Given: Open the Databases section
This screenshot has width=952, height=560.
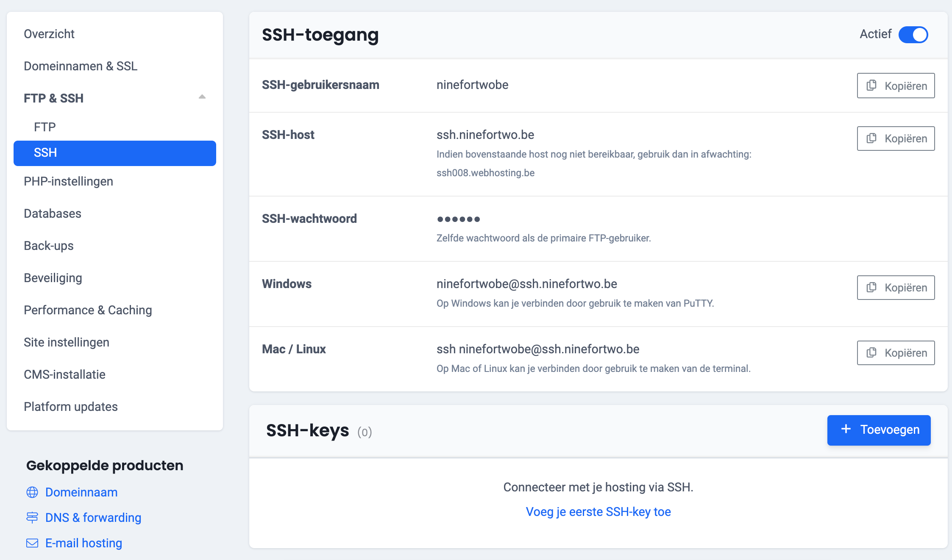Looking at the screenshot, I should (52, 213).
